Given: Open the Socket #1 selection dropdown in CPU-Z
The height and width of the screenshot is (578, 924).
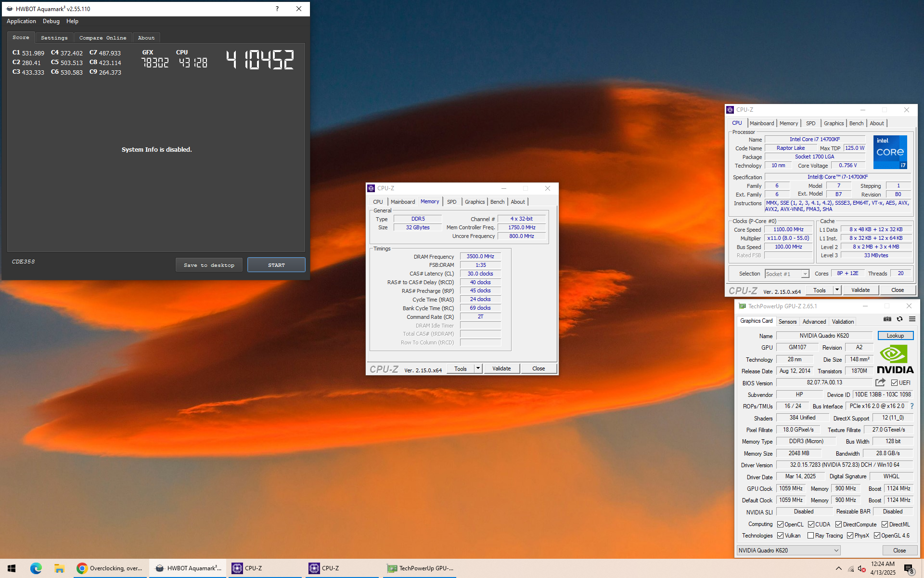Looking at the screenshot, I should [787, 274].
